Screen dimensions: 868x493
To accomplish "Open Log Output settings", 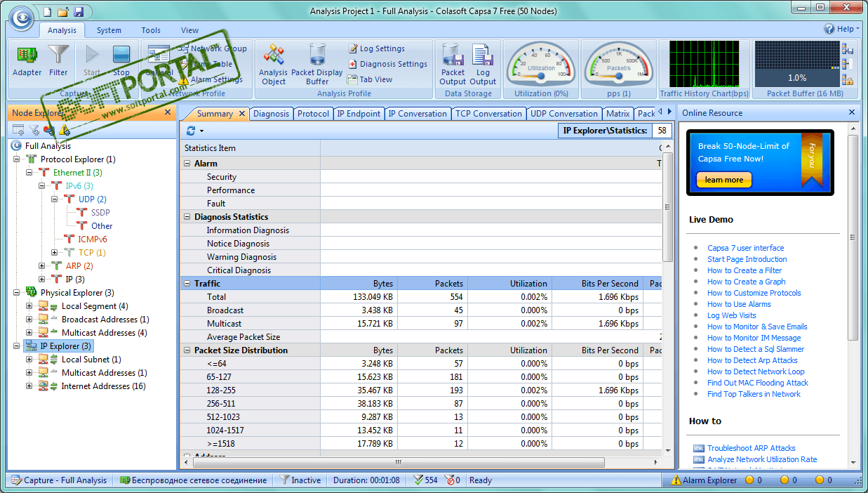I will [x=483, y=65].
